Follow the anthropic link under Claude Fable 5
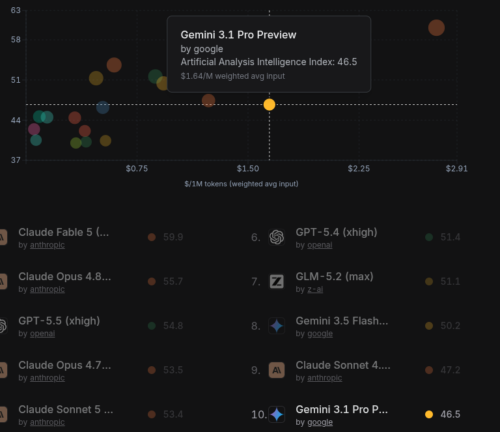Screen dimensions: 500x432 coord(47,245)
